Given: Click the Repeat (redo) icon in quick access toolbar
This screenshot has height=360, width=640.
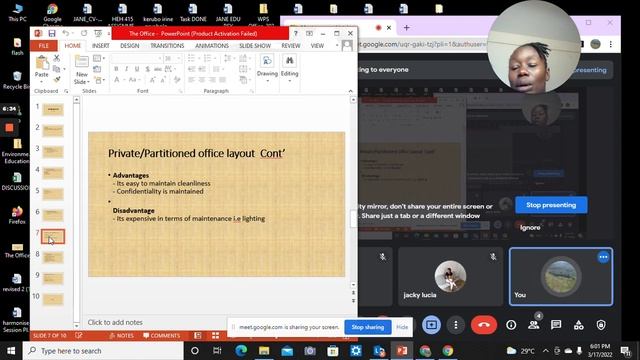Looking at the screenshot, I should (84, 33).
